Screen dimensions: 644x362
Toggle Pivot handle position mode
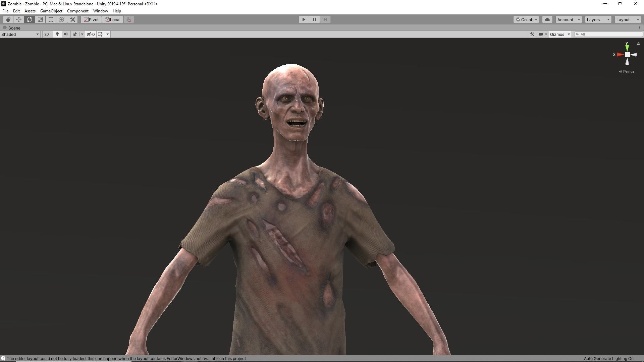(x=91, y=19)
